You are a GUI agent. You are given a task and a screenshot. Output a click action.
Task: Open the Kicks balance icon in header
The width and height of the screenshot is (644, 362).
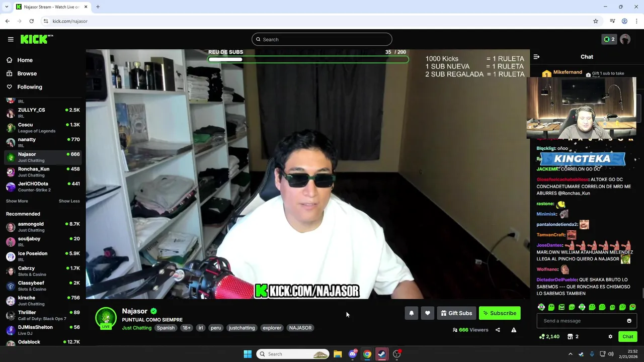[x=609, y=39]
